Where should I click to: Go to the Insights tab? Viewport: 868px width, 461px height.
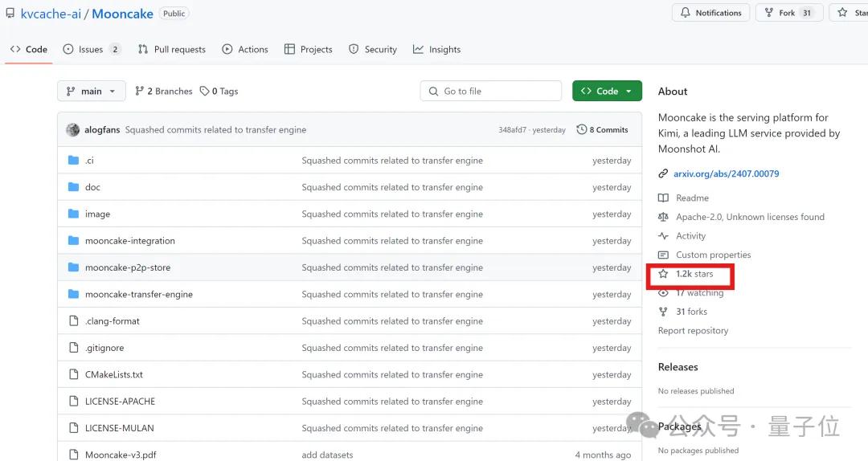coord(437,50)
